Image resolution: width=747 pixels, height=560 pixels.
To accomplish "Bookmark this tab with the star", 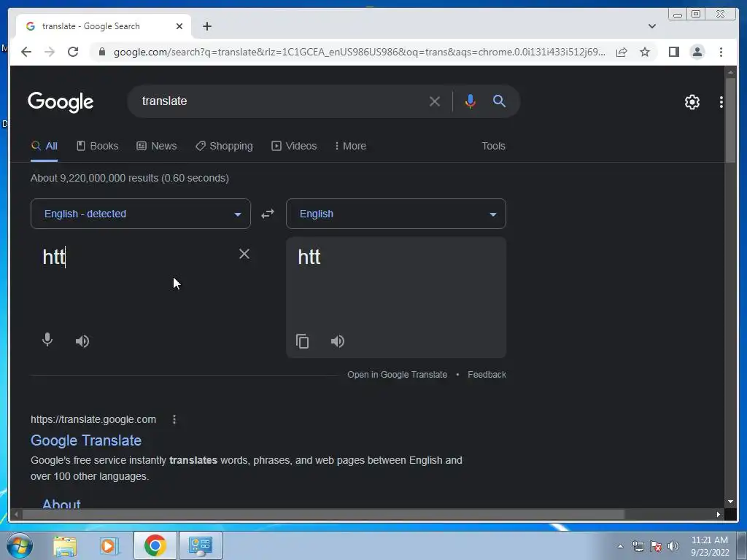I will click(x=645, y=52).
